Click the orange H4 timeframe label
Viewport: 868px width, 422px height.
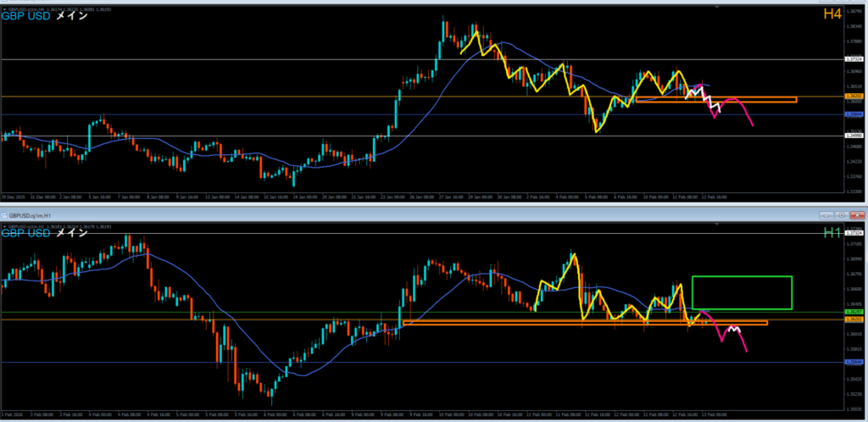click(x=832, y=14)
